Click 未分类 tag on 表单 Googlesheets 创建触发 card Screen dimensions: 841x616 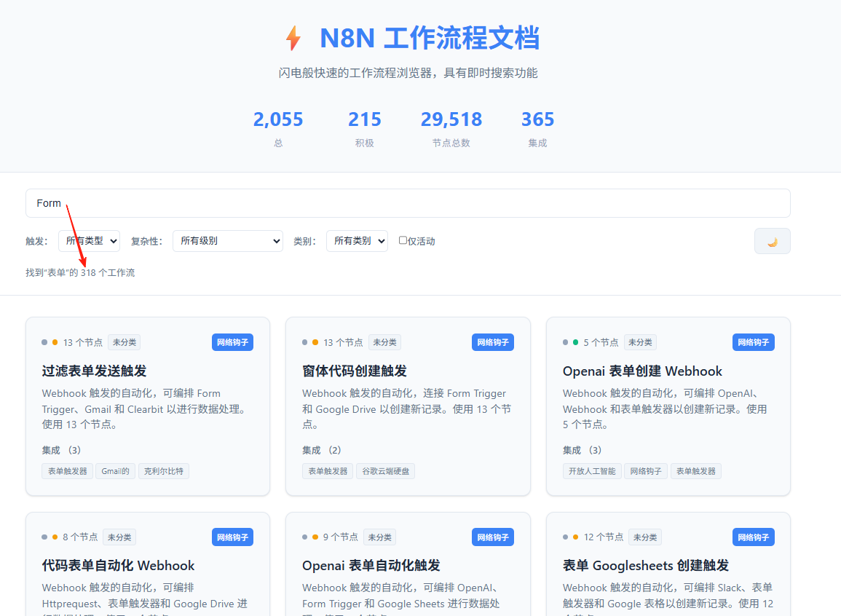click(x=644, y=537)
